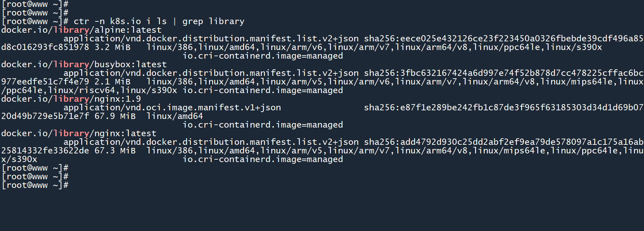The width and height of the screenshot is (644, 231).
Task: Click the docker.io/library/nginx:latest image name
Action: (79, 133)
